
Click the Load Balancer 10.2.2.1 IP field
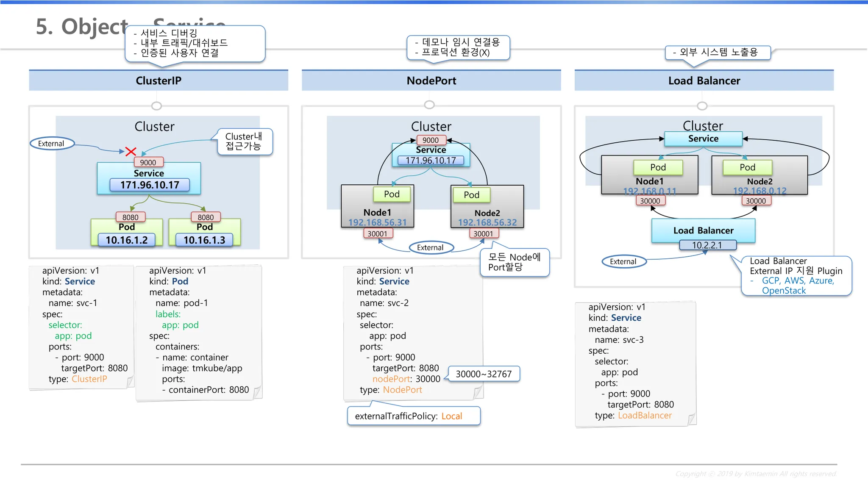[x=707, y=245]
